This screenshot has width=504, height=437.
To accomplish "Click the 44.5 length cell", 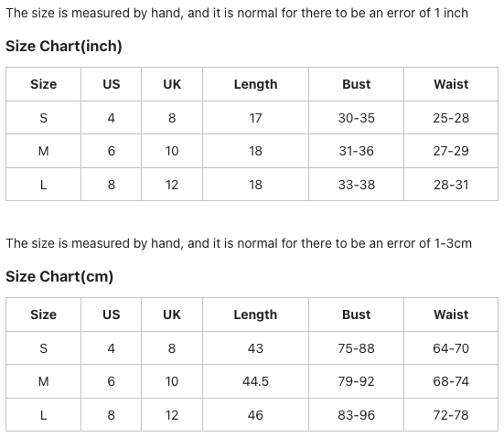I will [x=255, y=381].
